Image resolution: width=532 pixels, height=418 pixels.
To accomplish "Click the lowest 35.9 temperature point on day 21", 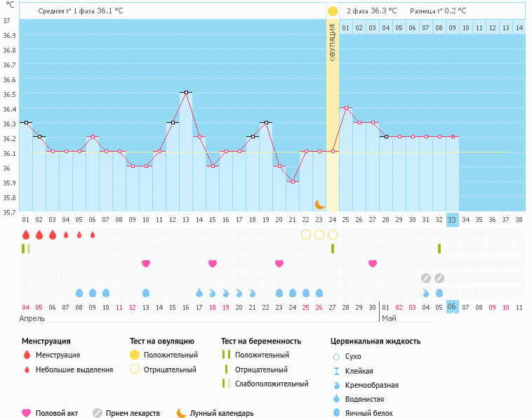I will coord(293,181).
